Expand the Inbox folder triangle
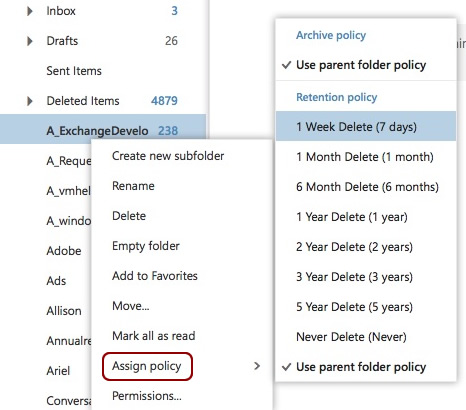 coord(30,11)
